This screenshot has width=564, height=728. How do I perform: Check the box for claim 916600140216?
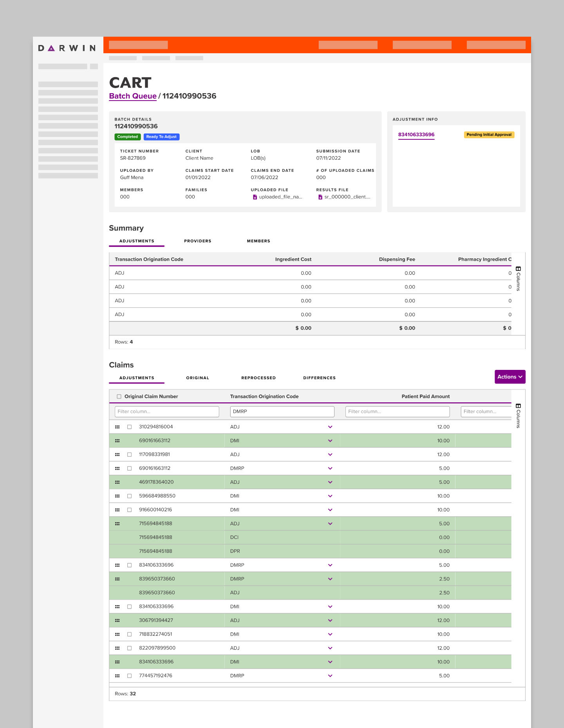point(129,510)
